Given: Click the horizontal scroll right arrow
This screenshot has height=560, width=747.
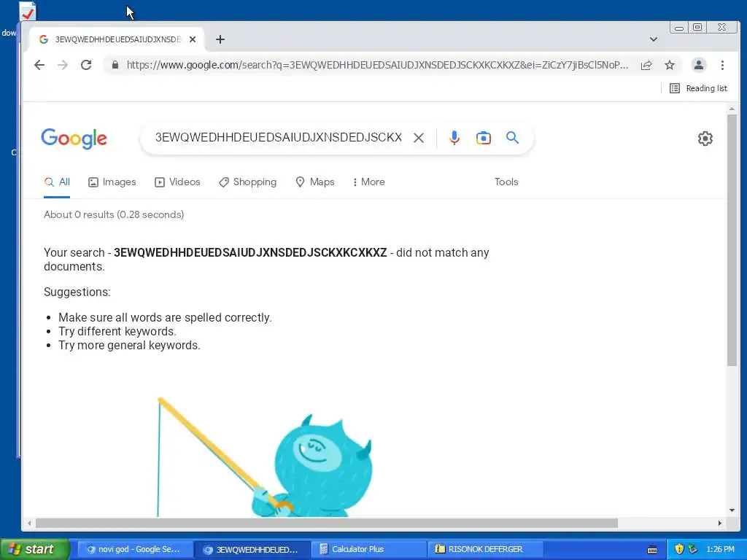Looking at the screenshot, I should click(x=719, y=524).
